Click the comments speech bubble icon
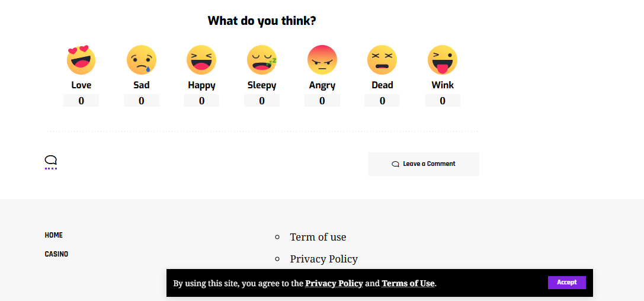Image resolution: width=644 pixels, height=301 pixels. 51,161
